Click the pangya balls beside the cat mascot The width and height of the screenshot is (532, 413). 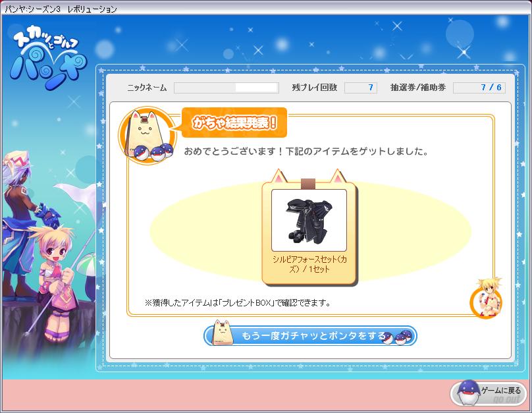[153, 152]
